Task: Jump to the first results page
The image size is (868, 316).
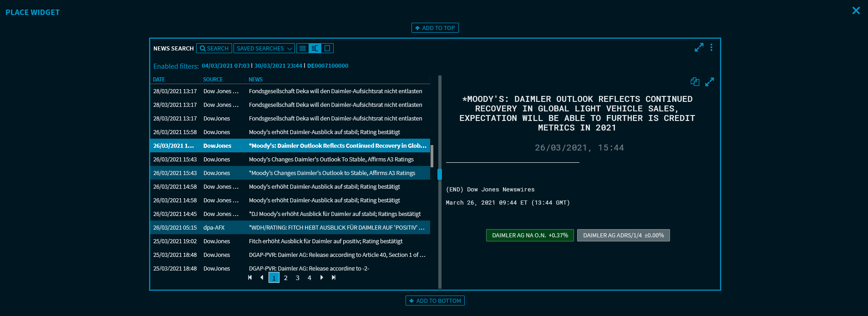Action: [x=250, y=277]
